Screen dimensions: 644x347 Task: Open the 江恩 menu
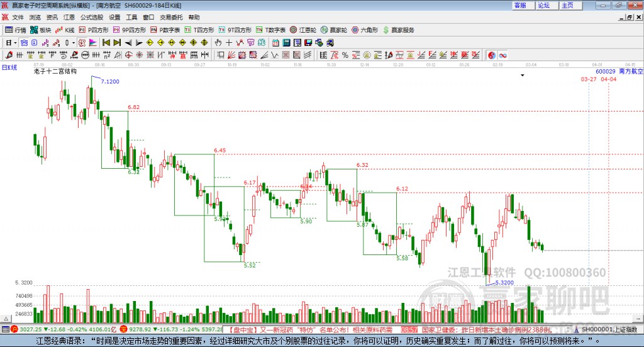69,17
